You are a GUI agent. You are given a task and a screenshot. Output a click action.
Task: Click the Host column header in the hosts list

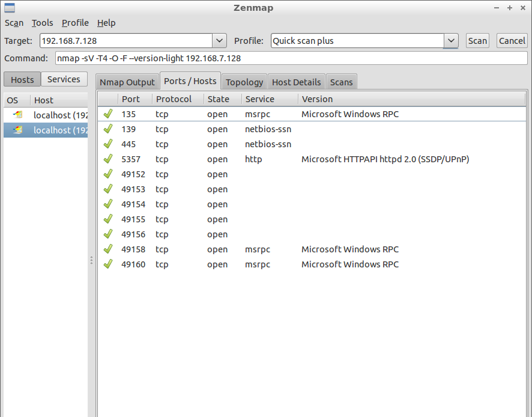coord(59,100)
